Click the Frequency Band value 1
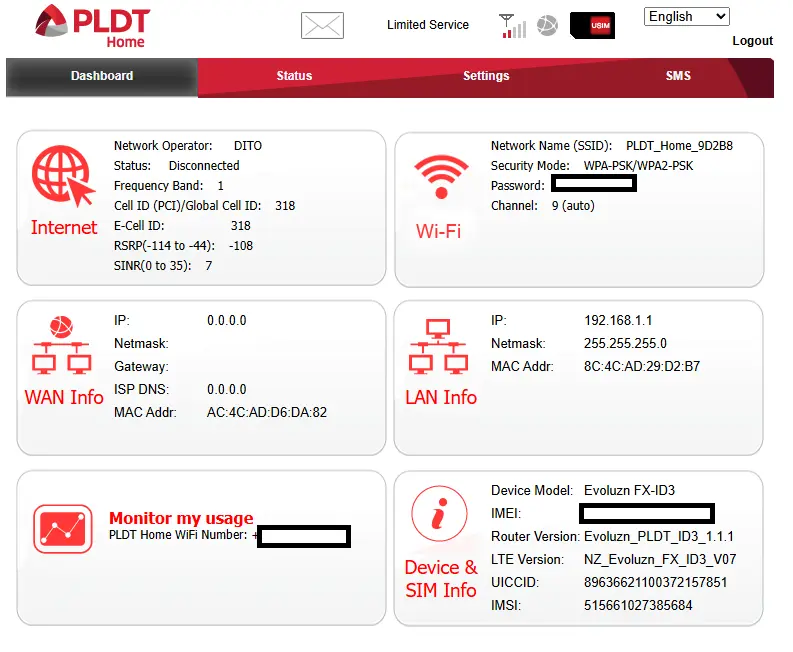 (x=221, y=186)
